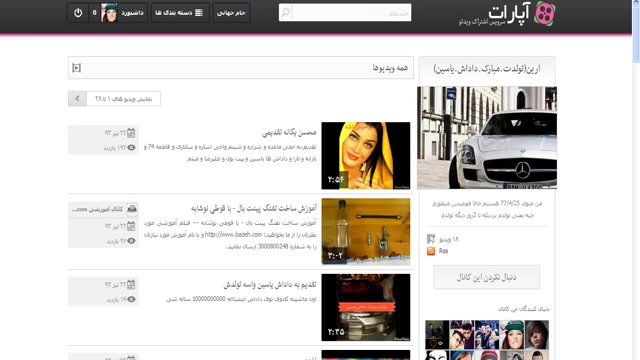Open the first video thumbnail 2:56
The width and height of the screenshot is (640, 360).
(x=366, y=156)
